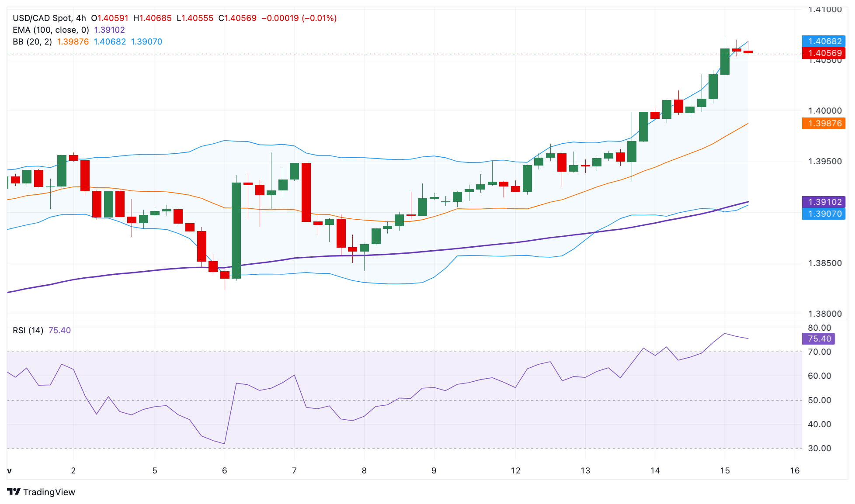This screenshot has width=855, height=504.
Task: Open the EMA (100, close, 0) indicator label
Action: [51, 30]
